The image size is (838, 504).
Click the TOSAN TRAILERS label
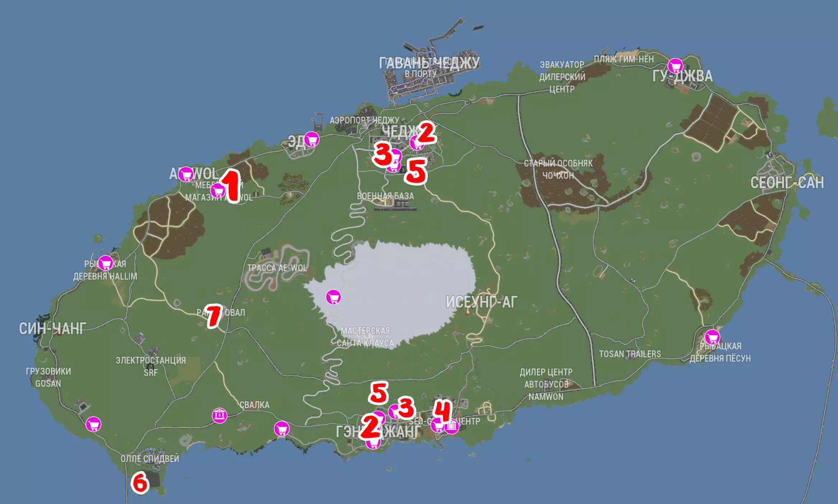click(x=630, y=354)
